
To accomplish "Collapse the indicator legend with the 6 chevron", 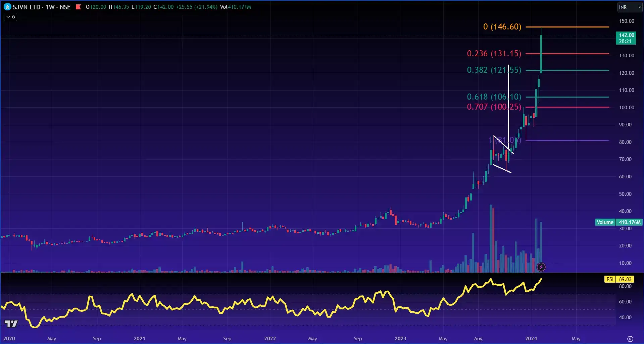I will [x=10, y=16].
